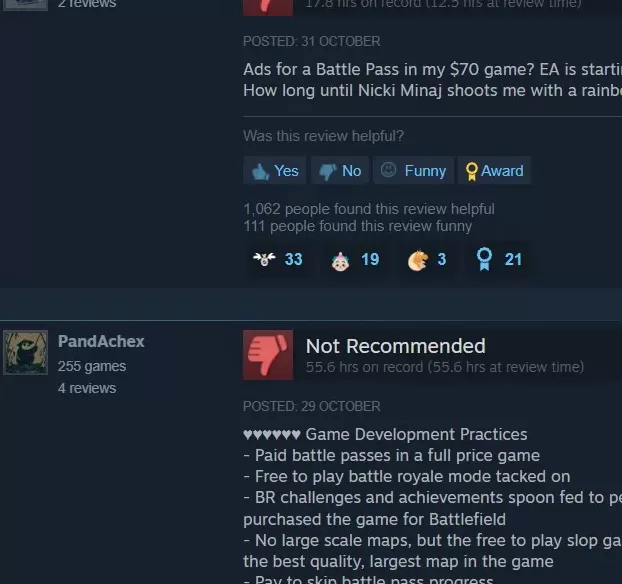The image size is (622, 584).
Task: Open the top reviewer's partially visible avatar
Action: pyautogui.click(x=25, y=5)
